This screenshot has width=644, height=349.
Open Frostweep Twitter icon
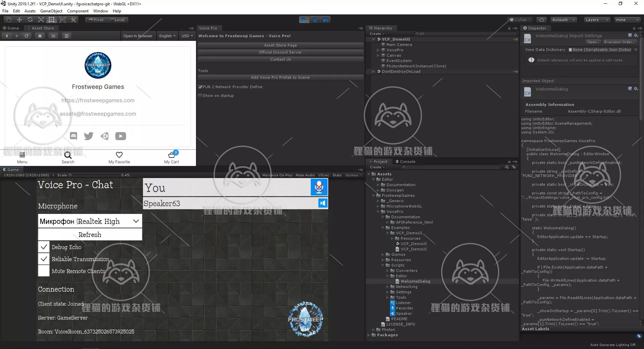(x=89, y=136)
